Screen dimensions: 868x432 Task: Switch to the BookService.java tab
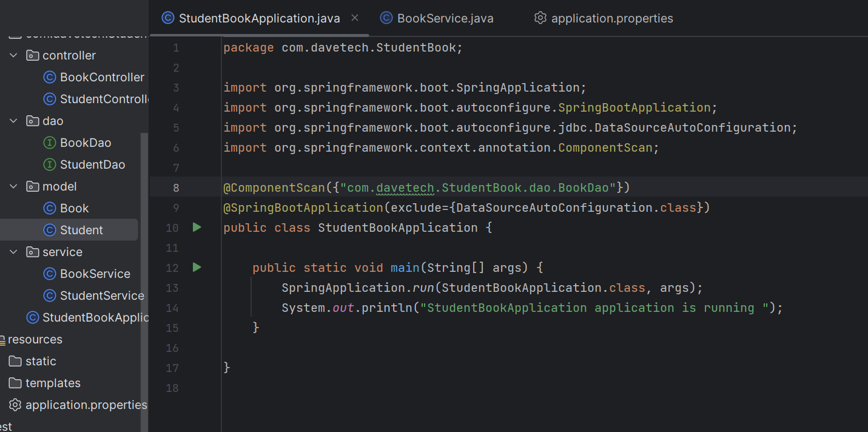click(x=445, y=19)
